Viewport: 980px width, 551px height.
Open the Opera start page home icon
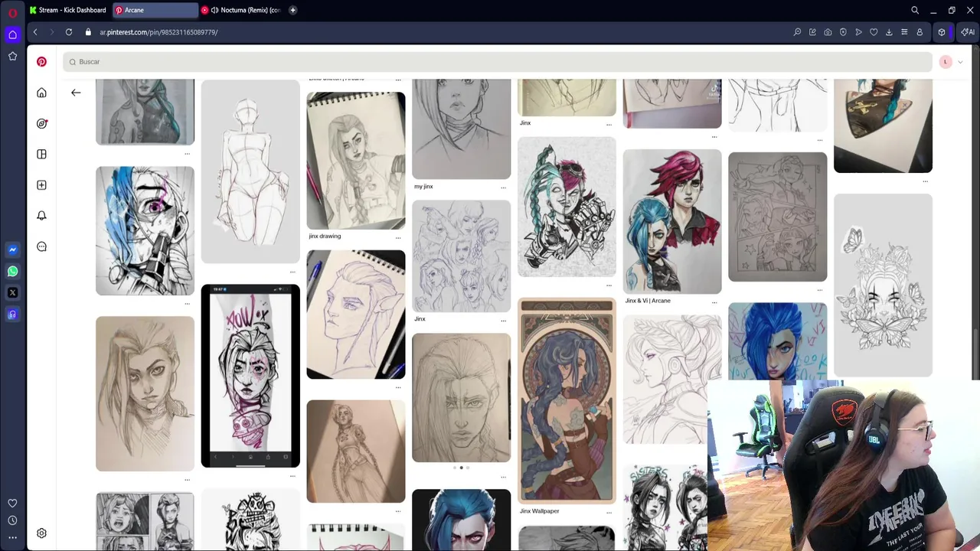(12, 34)
